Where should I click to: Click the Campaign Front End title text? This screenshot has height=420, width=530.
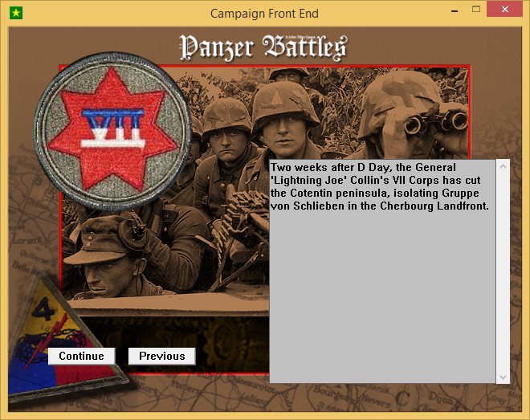pos(264,14)
